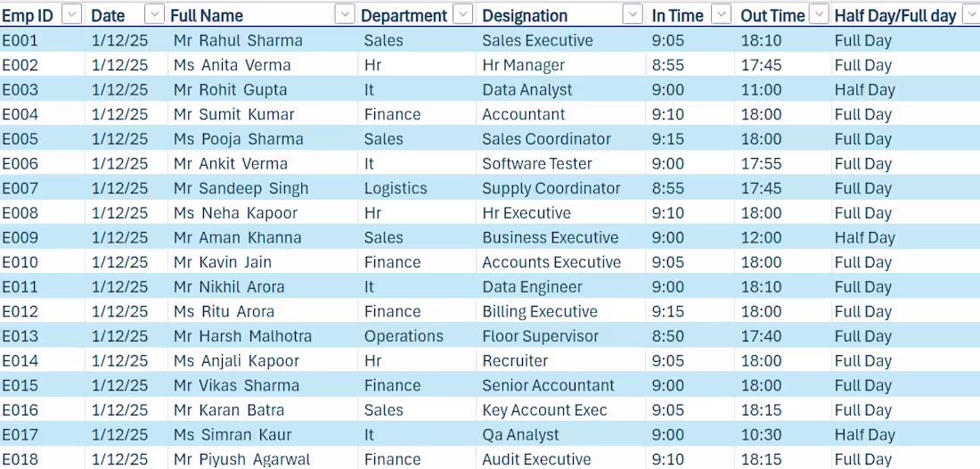Click the Half Day cell for E017
This screenshot has width=980, height=469.
tap(906, 434)
